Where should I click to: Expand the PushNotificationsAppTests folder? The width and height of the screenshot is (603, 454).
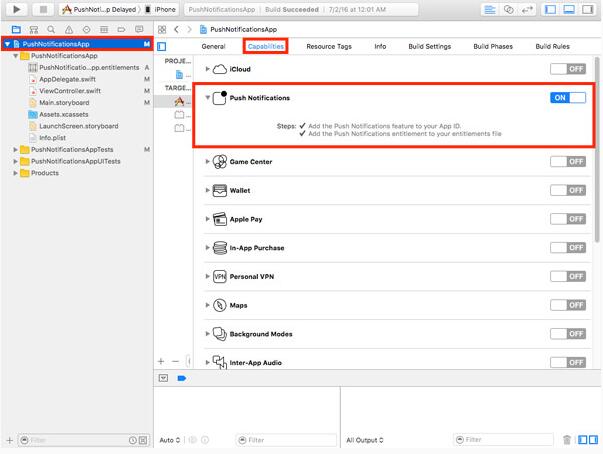coord(17,150)
